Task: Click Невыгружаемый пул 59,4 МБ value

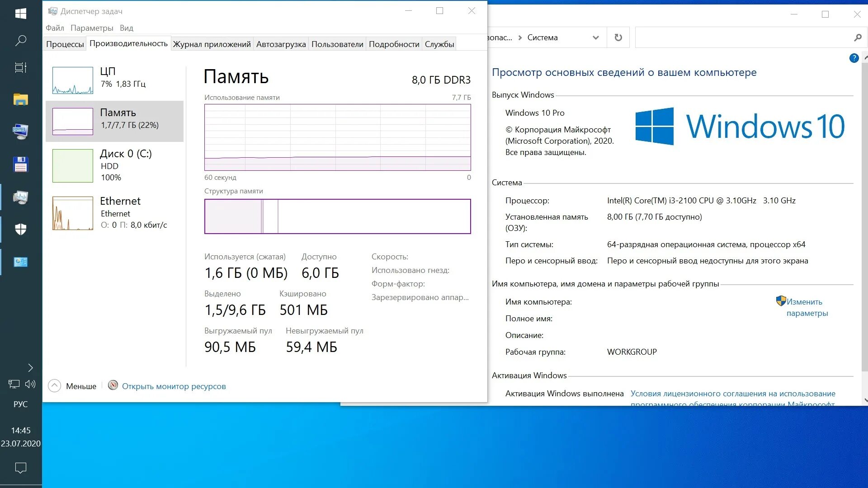Action: 311,347
